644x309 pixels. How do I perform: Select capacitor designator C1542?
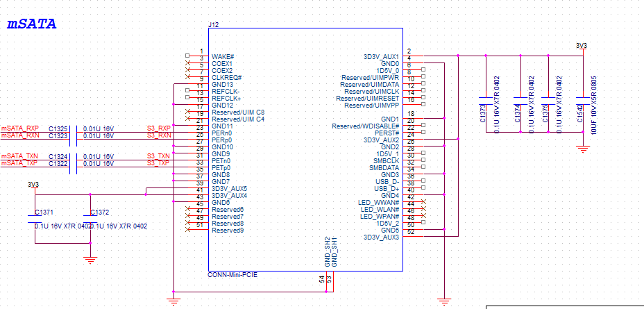click(x=580, y=113)
